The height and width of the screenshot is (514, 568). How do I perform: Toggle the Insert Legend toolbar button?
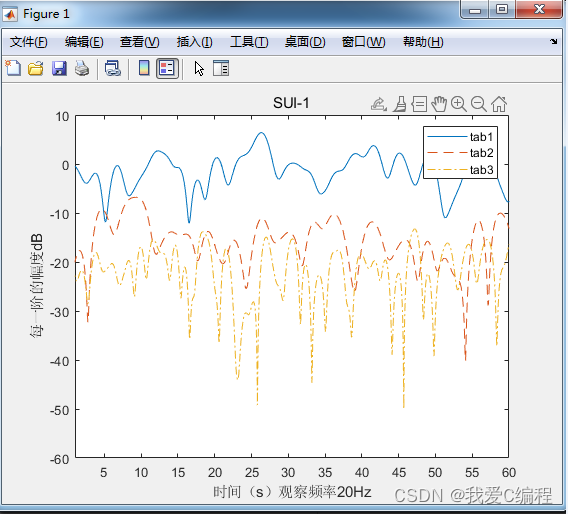pyautogui.click(x=167, y=68)
